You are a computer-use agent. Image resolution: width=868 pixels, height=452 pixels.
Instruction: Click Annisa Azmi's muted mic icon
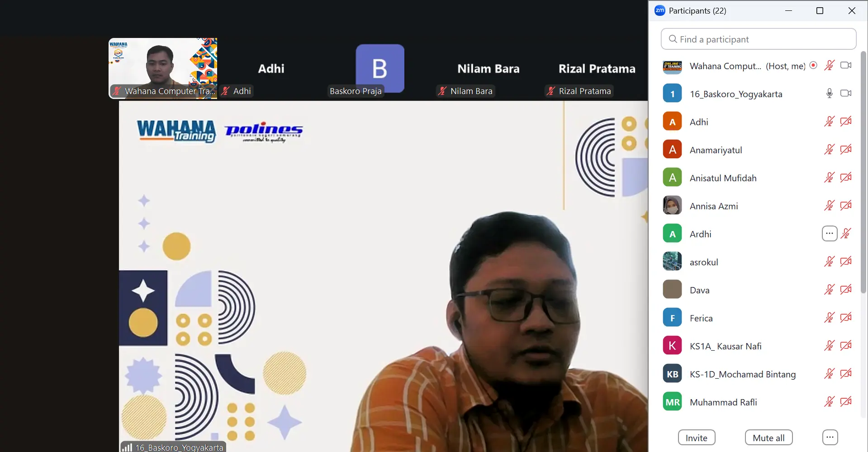pyautogui.click(x=829, y=206)
